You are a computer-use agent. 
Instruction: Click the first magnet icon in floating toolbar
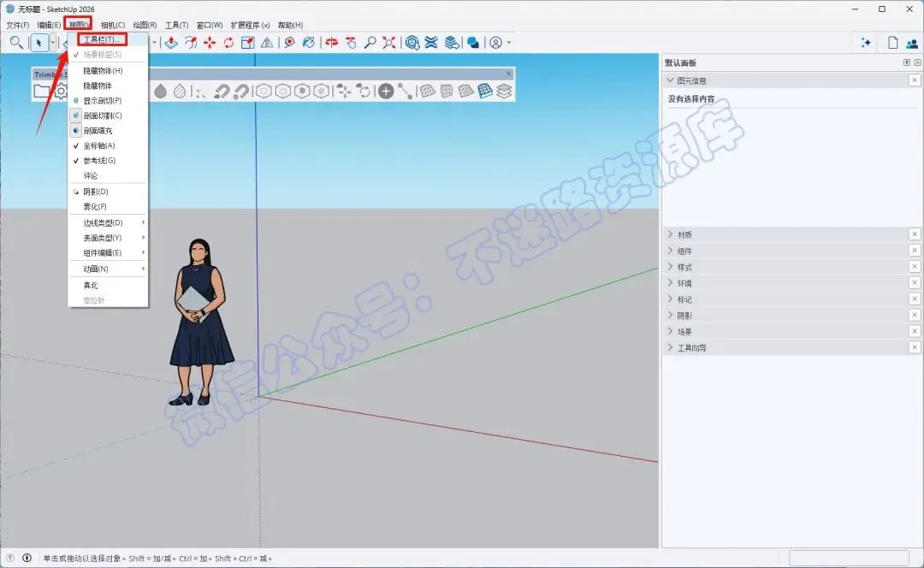coord(222,91)
